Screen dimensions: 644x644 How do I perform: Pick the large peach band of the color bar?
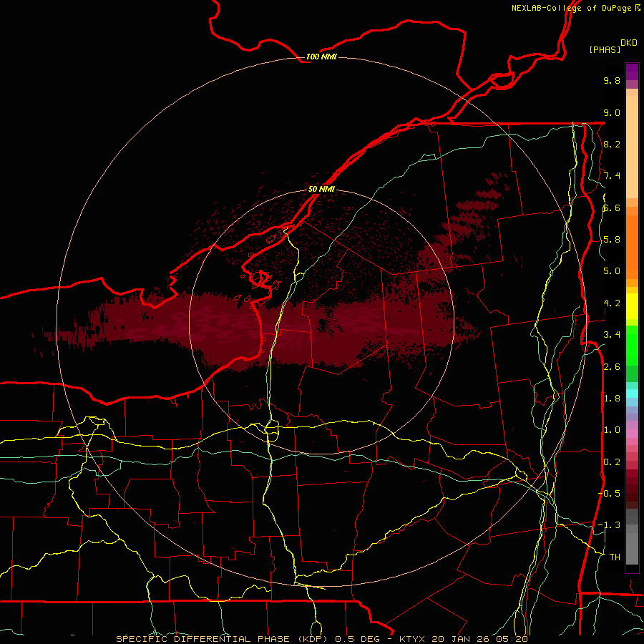(x=632, y=147)
